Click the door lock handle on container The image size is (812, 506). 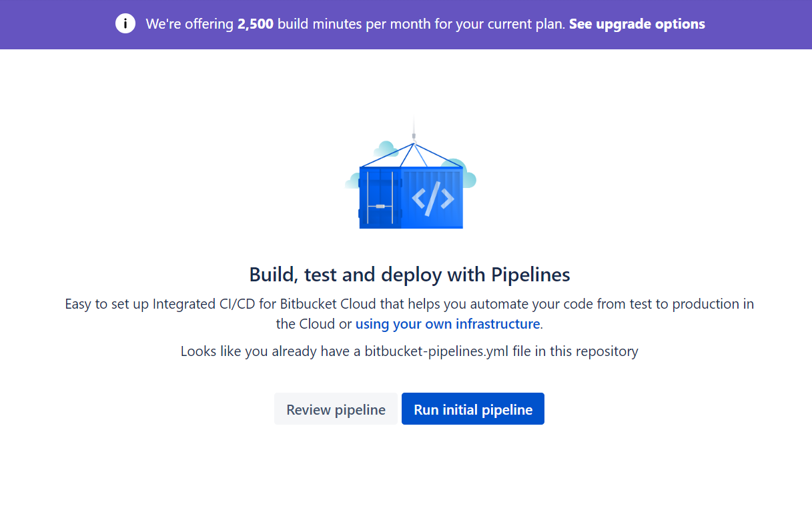click(x=380, y=206)
